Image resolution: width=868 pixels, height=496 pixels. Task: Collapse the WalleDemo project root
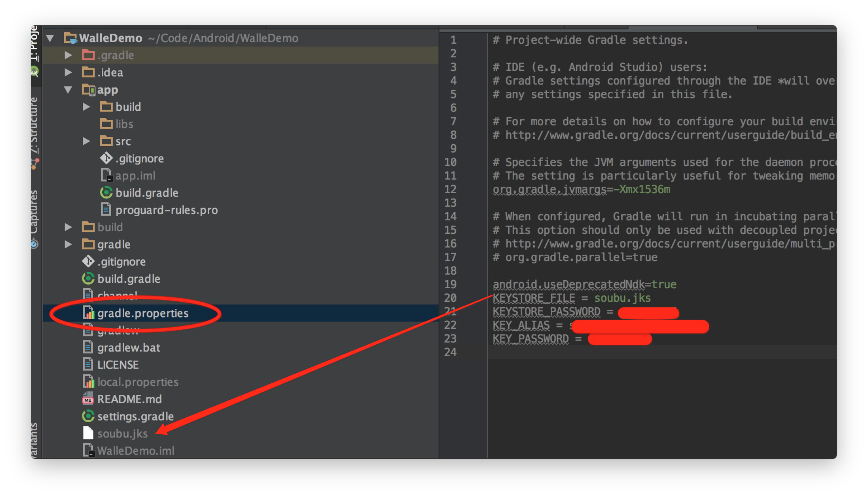click(50, 38)
